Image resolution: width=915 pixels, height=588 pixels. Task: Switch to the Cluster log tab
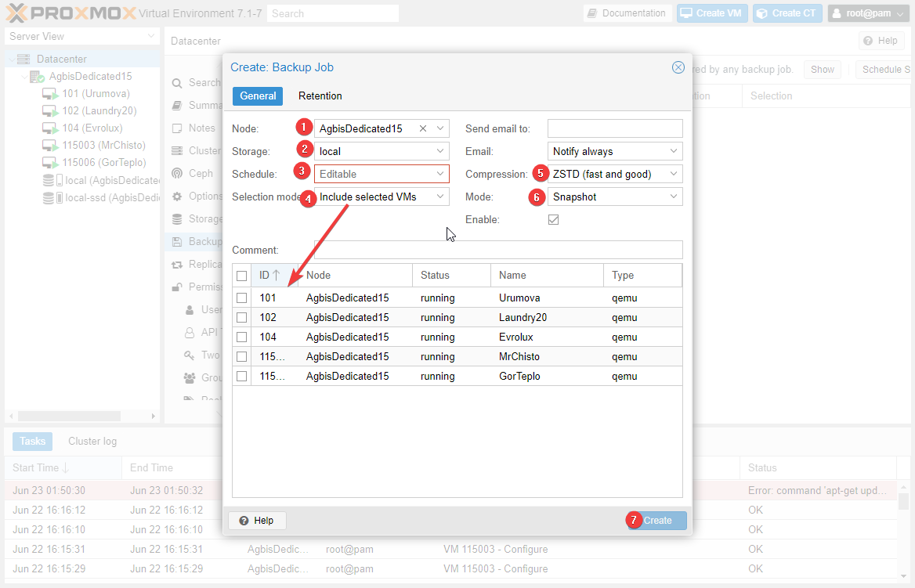(x=92, y=441)
